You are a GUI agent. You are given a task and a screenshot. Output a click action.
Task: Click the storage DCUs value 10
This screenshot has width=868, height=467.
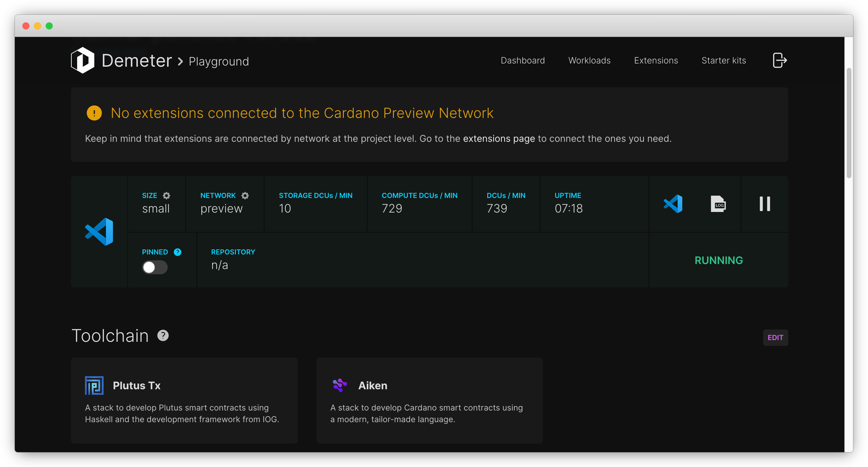(x=285, y=208)
